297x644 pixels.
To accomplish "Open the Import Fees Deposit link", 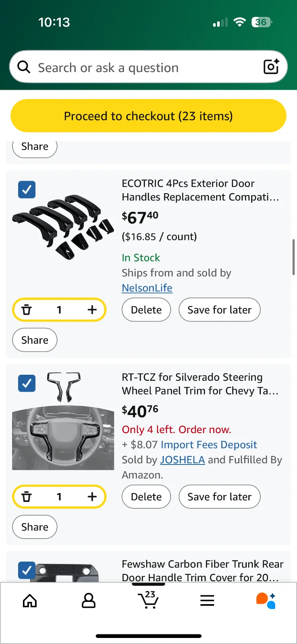I will click(x=208, y=445).
